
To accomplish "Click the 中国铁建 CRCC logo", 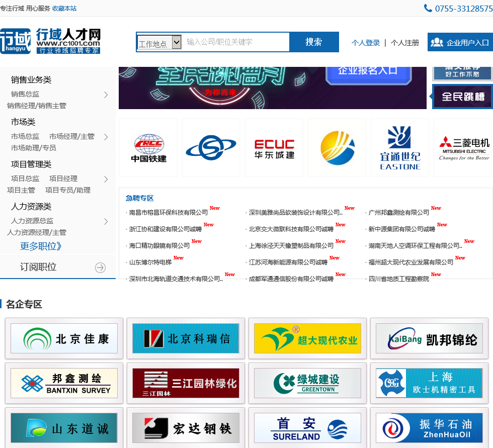I will point(148,148).
